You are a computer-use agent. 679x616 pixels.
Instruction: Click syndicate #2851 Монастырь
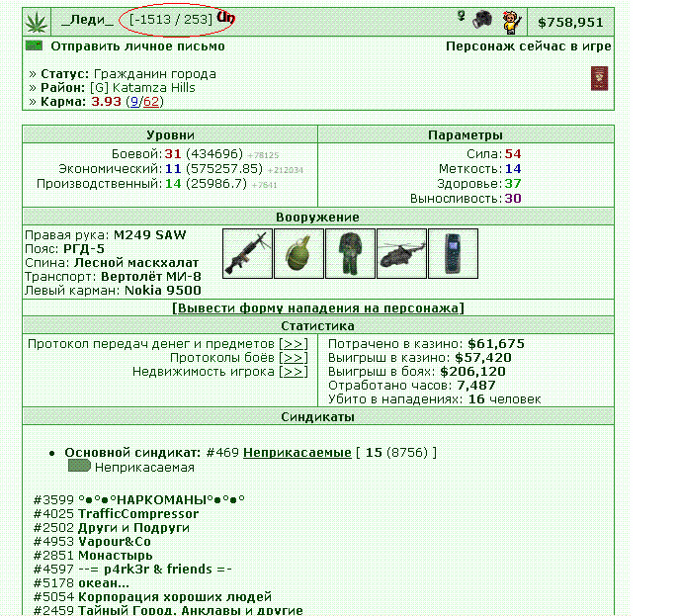pos(93,556)
